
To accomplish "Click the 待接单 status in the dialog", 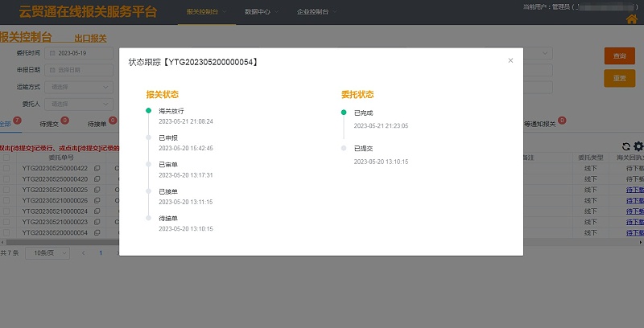I will point(168,218).
